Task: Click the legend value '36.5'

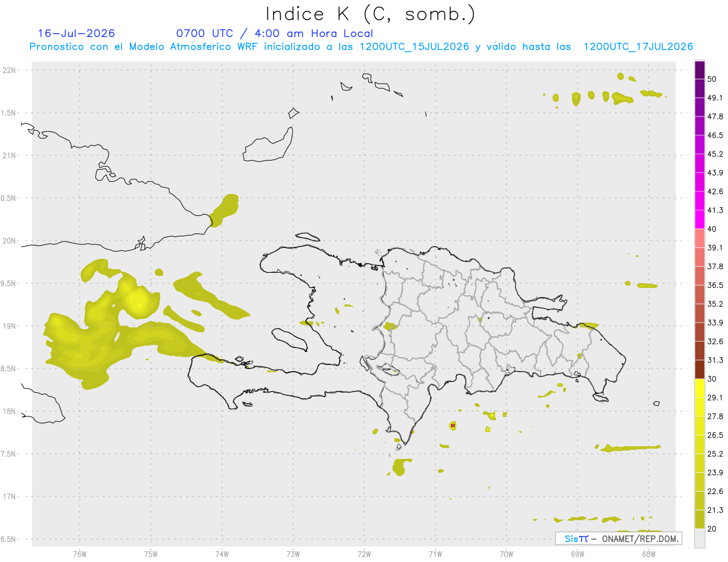Action: (x=715, y=285)
